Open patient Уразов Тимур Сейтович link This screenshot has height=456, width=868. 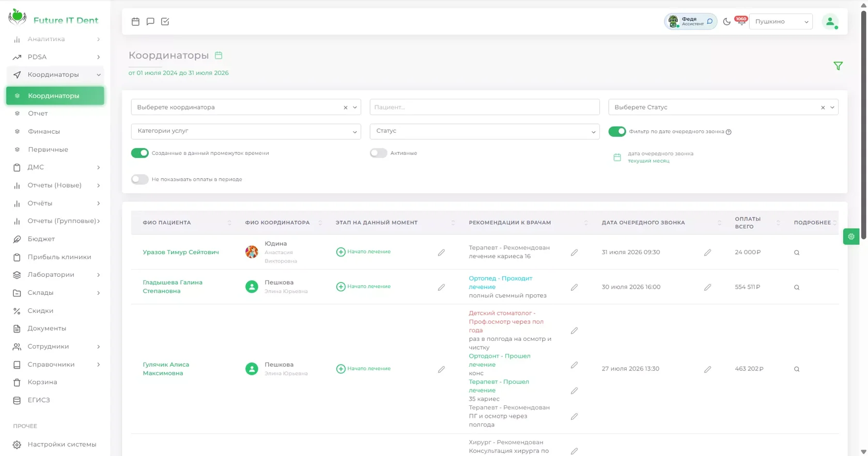pyautogui.click(x=181, y=253)
